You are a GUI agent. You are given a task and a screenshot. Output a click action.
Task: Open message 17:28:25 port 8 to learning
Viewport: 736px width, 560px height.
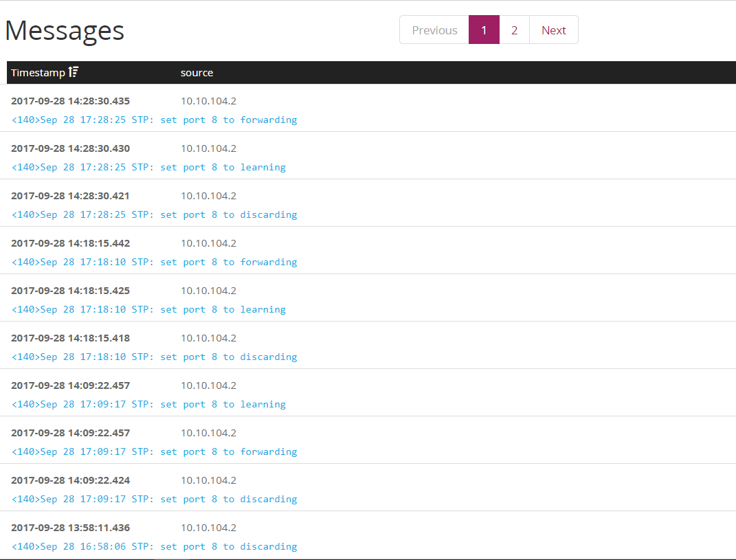tap(149, 168)
